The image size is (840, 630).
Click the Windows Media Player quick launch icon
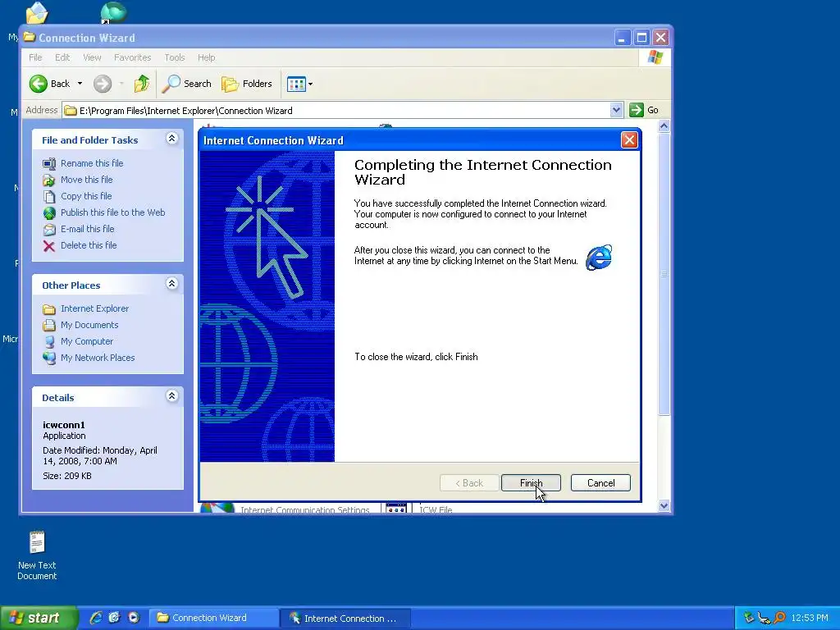(133, 618)
